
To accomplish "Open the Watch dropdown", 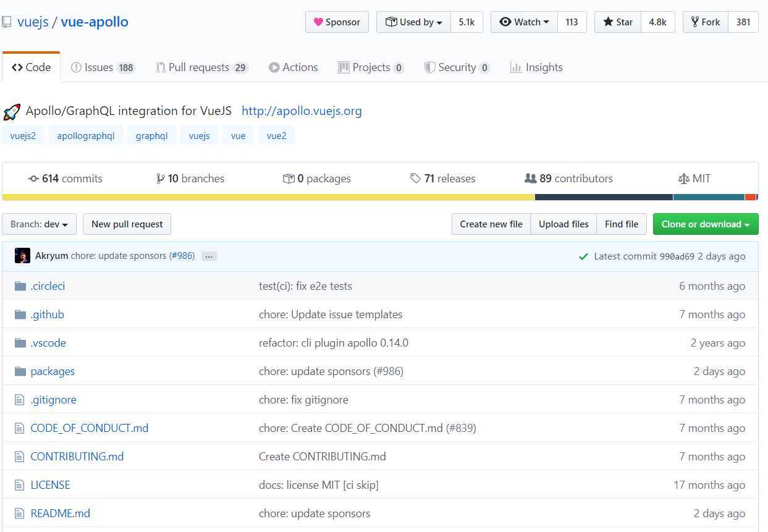I will tap(524, 22).
